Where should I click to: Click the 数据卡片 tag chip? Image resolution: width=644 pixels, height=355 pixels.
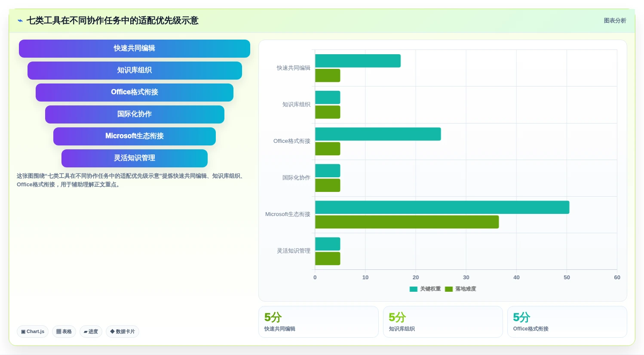pyautogui.click(x=123, y=332)
